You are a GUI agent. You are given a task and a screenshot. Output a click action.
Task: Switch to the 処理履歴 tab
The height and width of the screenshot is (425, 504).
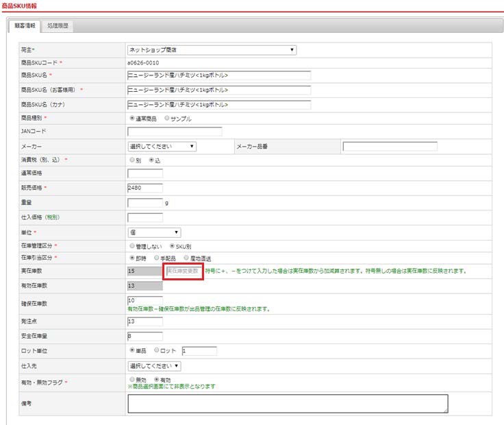[x=58, y=27]
